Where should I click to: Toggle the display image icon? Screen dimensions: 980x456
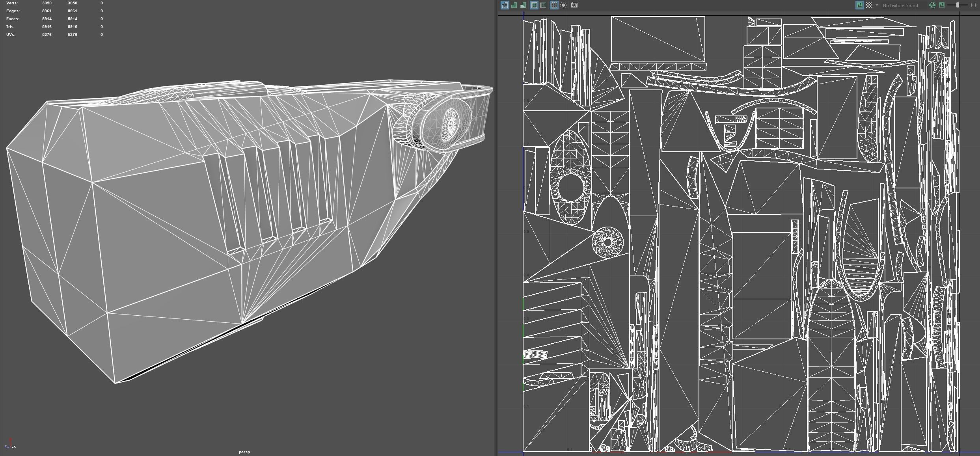[x=859, y=5]
